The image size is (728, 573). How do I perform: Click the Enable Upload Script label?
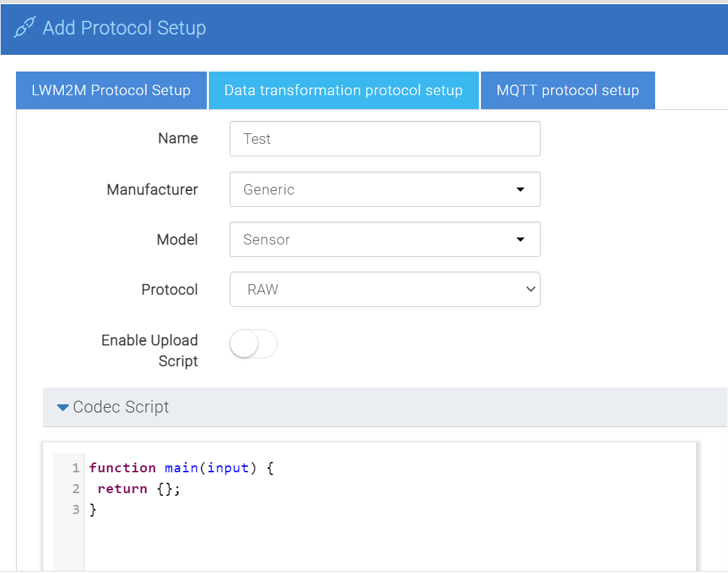150,351
